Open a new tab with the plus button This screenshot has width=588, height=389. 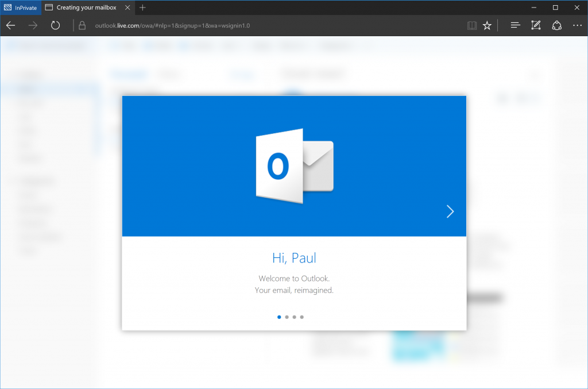tap(142, 7)
